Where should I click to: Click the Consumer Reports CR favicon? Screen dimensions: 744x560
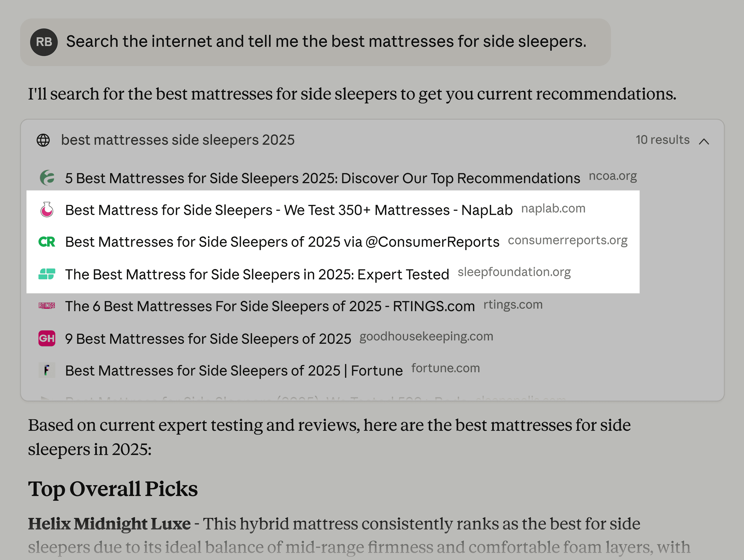pos(47,242)
